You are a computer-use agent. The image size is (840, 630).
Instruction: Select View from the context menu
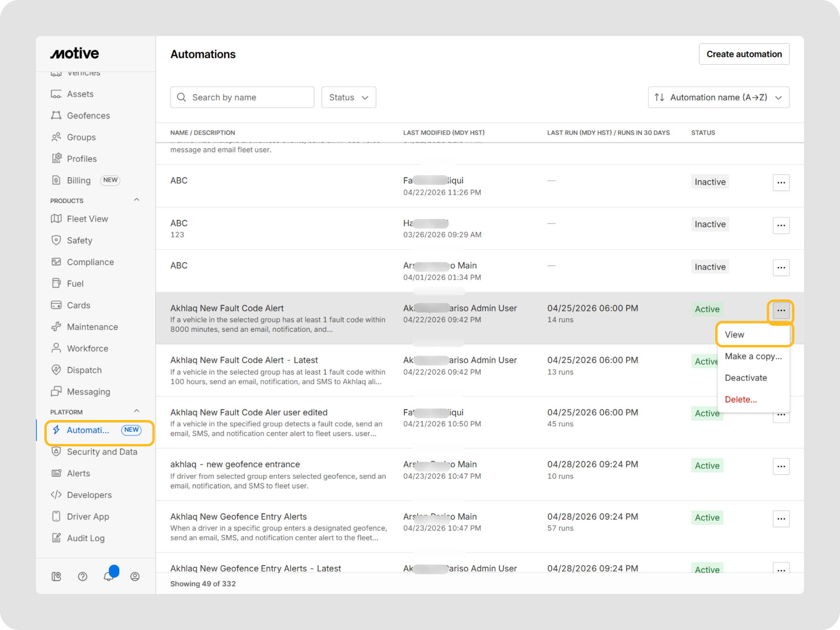click(734, 335)
